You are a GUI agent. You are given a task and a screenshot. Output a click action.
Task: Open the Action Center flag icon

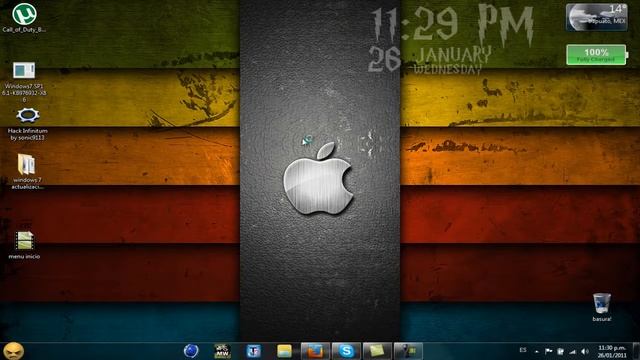(x=549, y=351)
